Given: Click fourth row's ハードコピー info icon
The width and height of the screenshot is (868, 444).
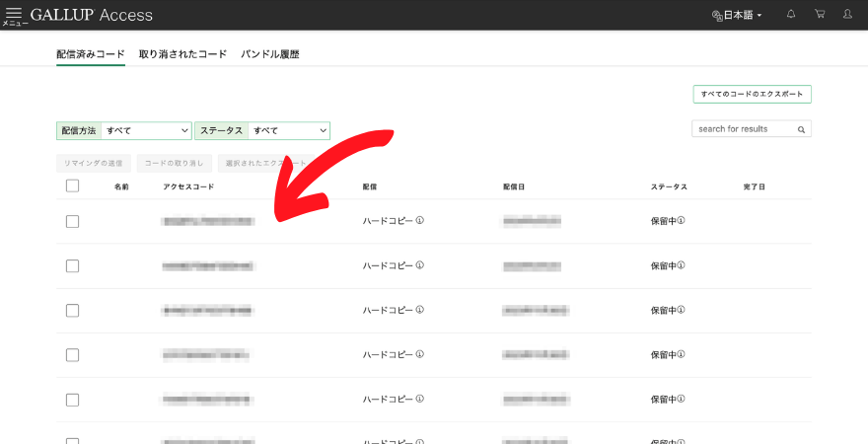Looking at the screenshot, I should coord(419,354).
